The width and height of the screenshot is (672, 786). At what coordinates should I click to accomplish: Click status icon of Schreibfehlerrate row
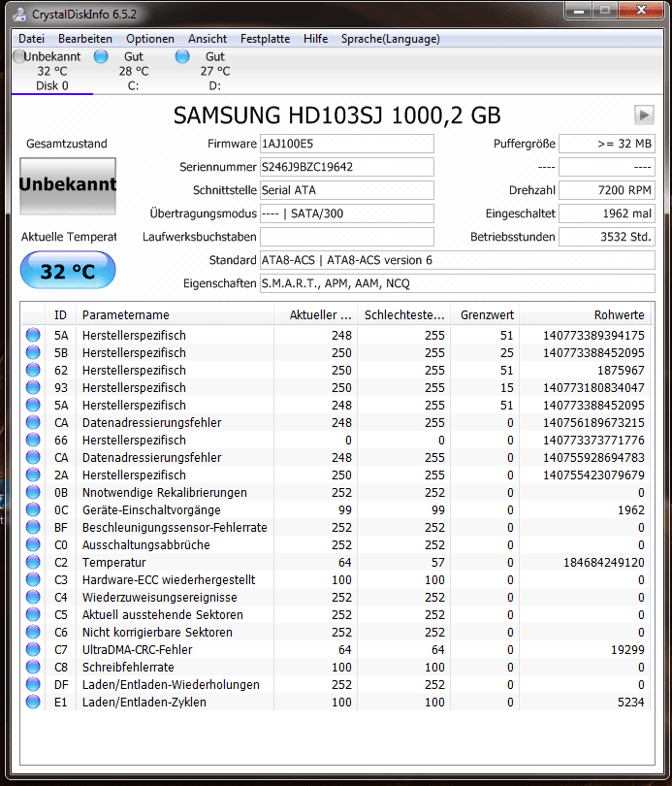tap(33, 668)
